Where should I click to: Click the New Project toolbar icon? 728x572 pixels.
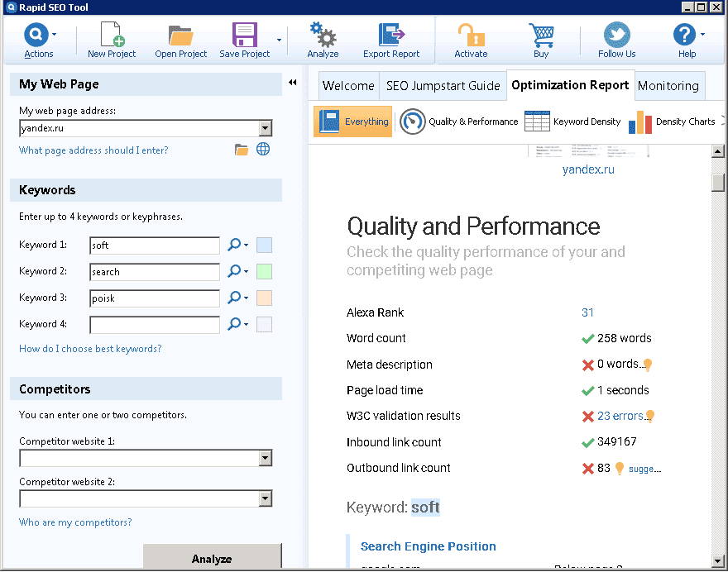[x=112, y=36]
